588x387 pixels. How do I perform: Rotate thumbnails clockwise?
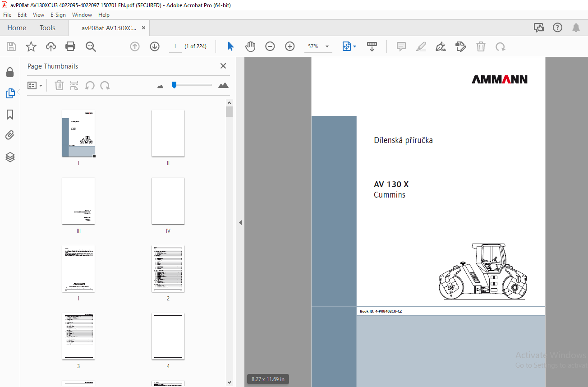coord(105,85)
